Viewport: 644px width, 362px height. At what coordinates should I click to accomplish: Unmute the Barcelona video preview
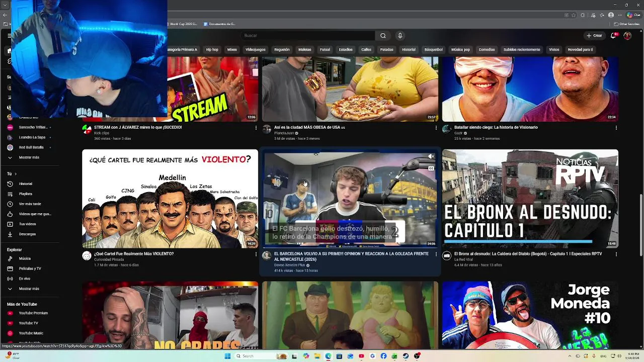431,157
